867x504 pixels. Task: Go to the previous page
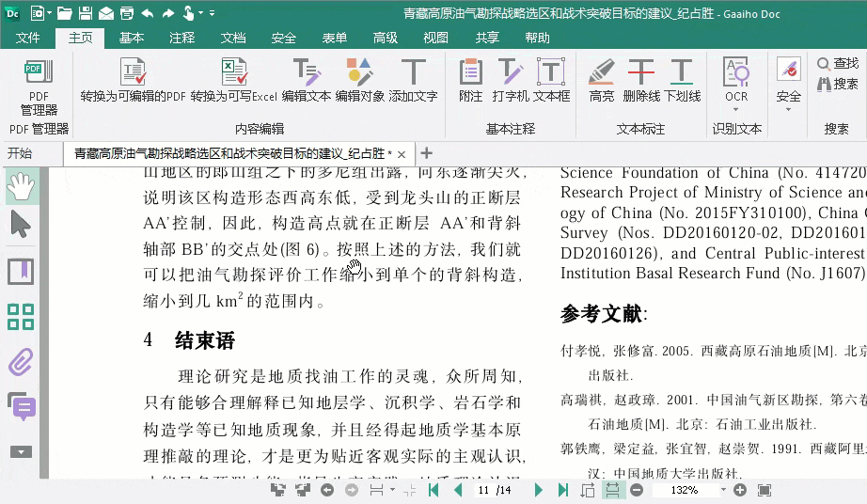(x=458, y=490)
